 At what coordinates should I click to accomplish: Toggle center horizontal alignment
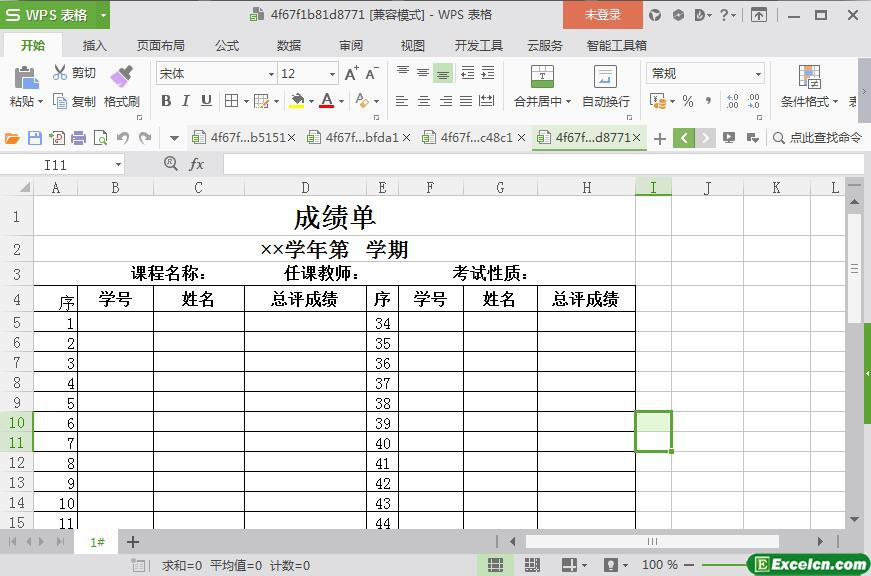point(424,101)
